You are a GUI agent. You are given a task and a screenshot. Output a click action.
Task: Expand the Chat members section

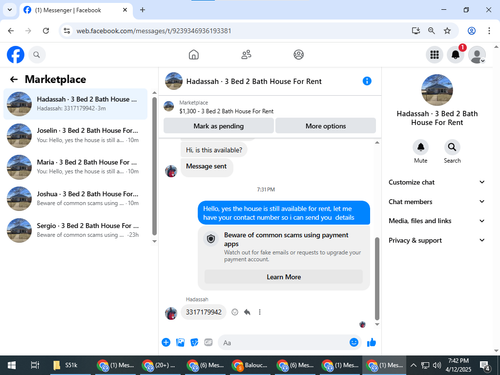click(436, 202)
